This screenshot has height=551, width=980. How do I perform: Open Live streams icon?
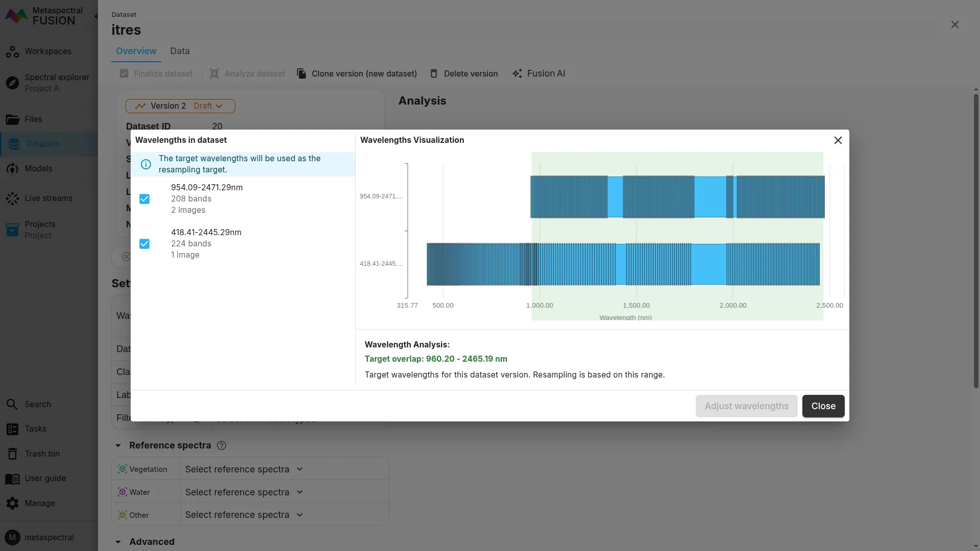[x=12, y=198]
